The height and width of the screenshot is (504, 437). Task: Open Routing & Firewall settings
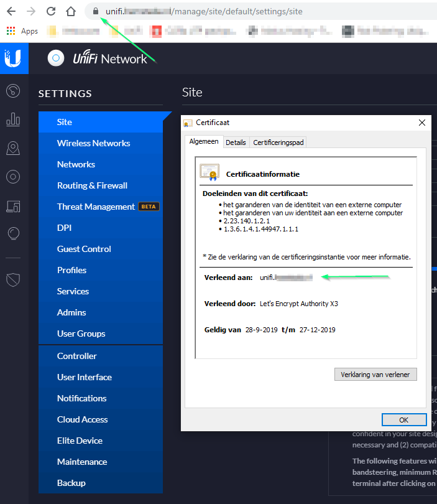coord(92,185)
